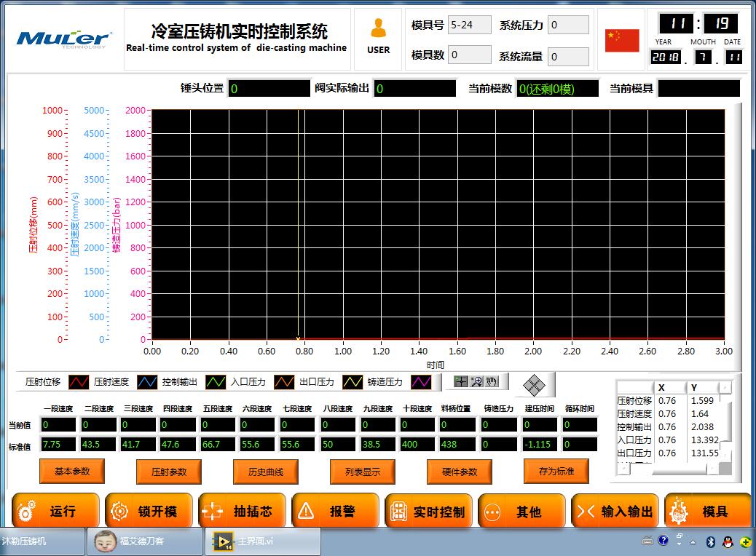Viewport: 756px width, 556px height.
Task: Select the graph zoom magnifier tool
Action: [476, 381]
